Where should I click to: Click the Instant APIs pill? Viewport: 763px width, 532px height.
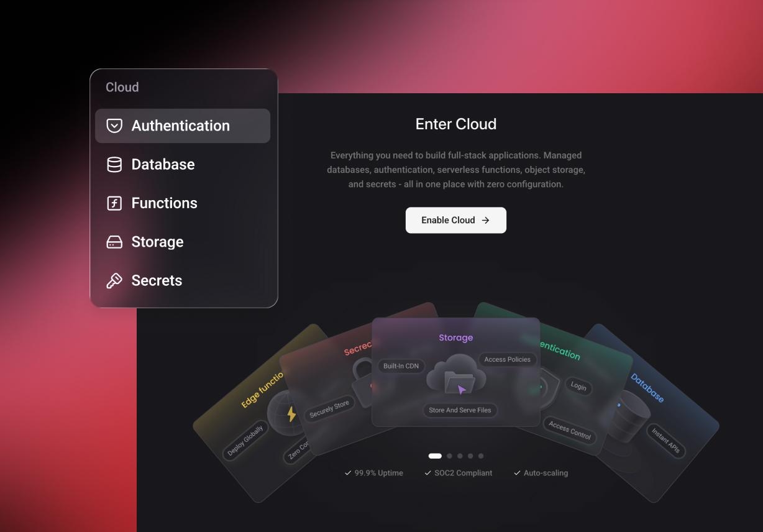pos(665,441)
